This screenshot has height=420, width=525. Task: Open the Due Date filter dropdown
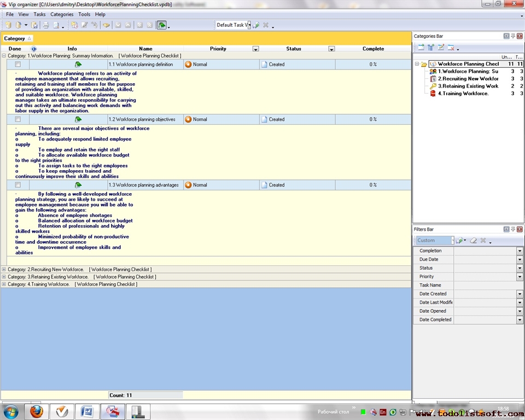coord(520,259)
